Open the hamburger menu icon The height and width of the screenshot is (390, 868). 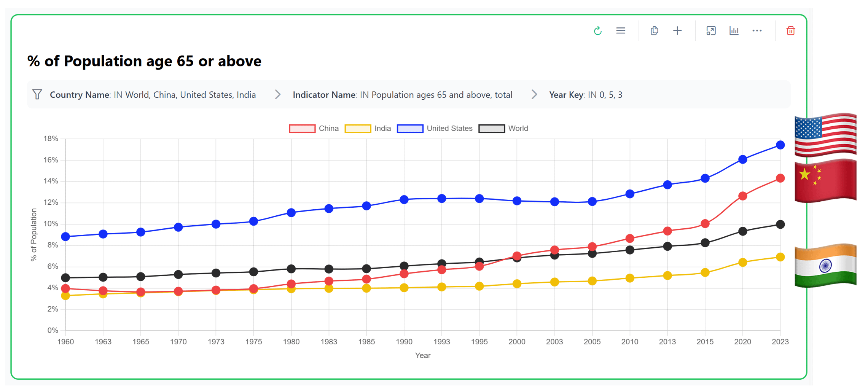coord(621,31)
